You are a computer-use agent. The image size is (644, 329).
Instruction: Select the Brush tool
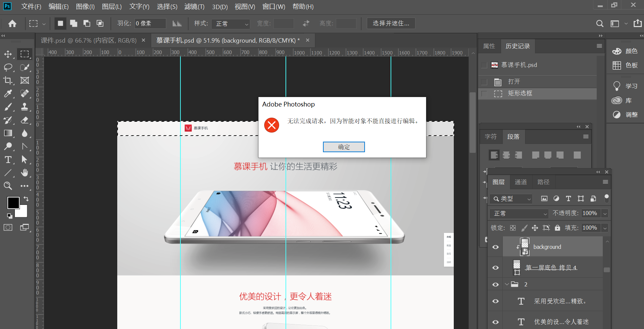pyautogui.click(x=8, y=107)
